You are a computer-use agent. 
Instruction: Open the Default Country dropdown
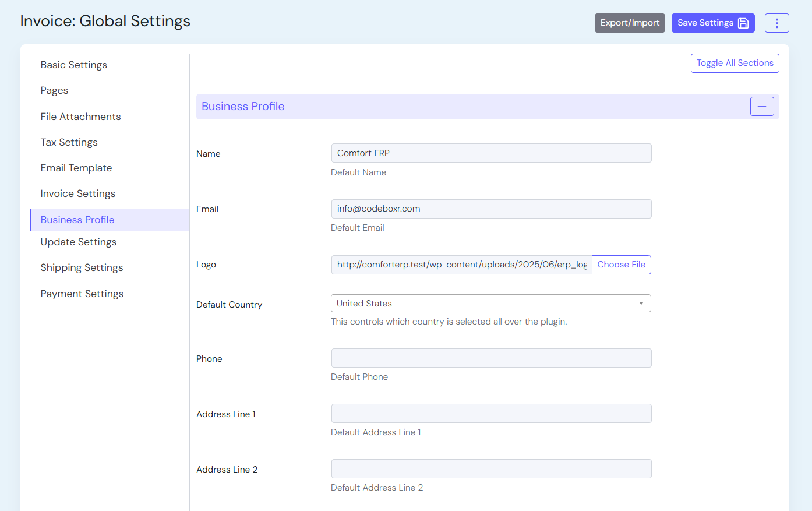click(x=490, y=304)
